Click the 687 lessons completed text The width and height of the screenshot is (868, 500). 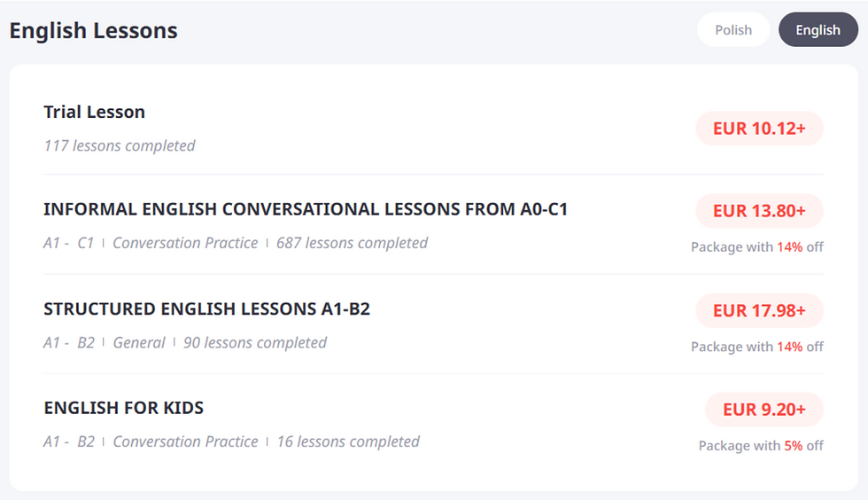(353, 243)
